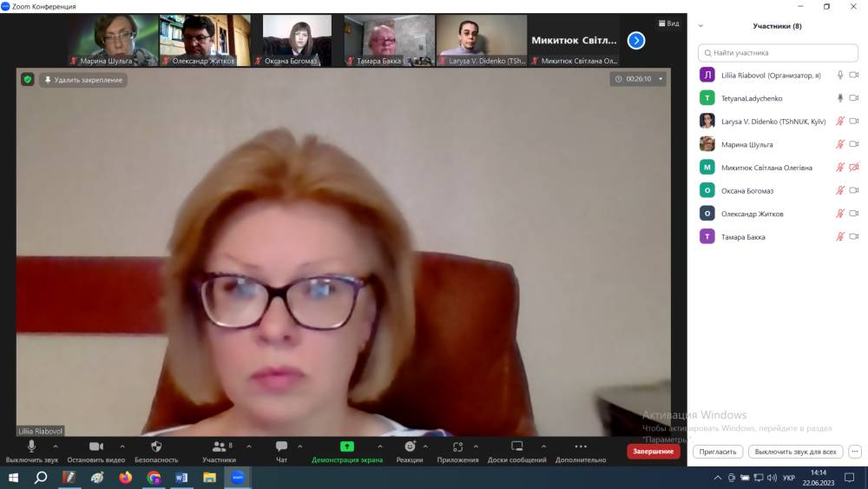This screenshot has width=868, height=489.
Task: Select Tetyana Ladychenko in the participants list
Action: (x=752, y=98)
